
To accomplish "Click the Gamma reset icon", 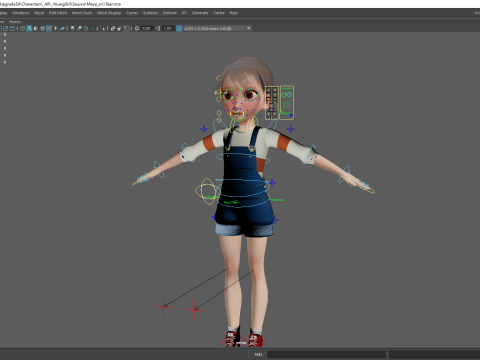I will pyautogui.click(x=158, y=28).
